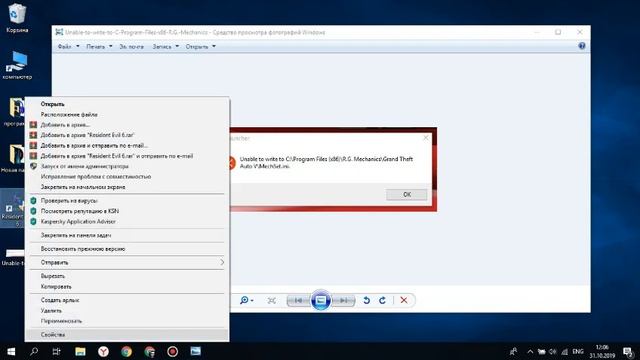Click the help icon in photo viewer

[582, 46]
